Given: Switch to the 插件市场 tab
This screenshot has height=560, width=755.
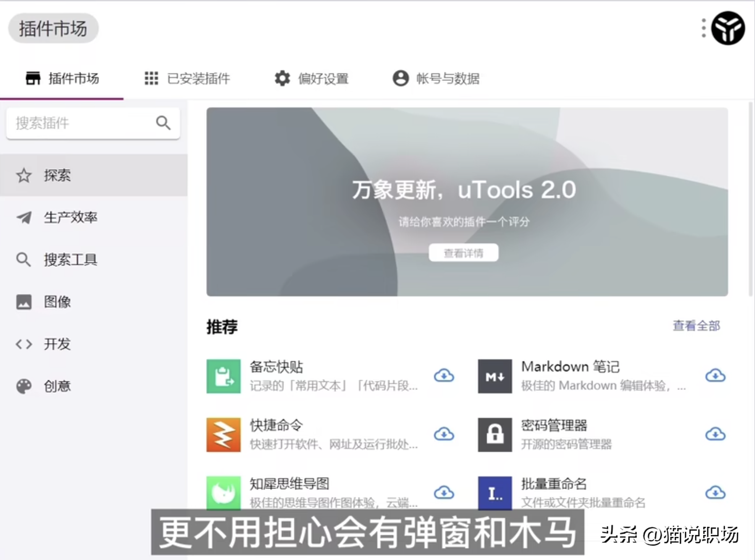Looking at the screenshot, I should 62,79.
